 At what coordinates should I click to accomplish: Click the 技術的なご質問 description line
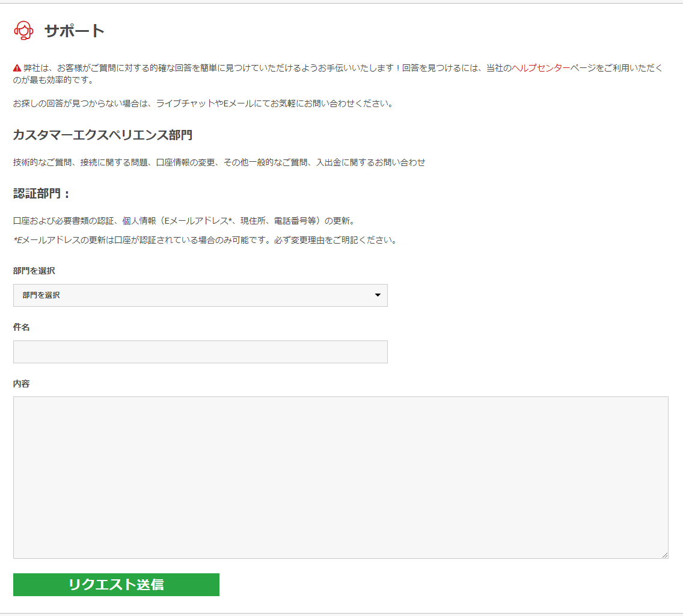coord(219,162)
